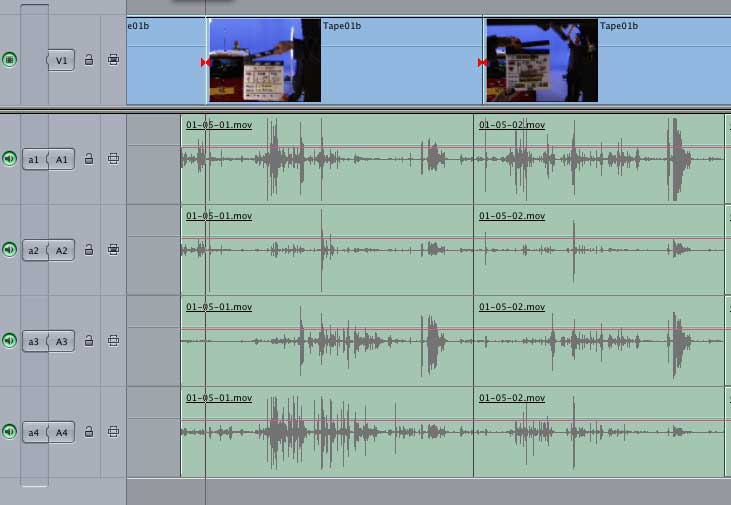Click the a2 source control

pyautogui.click(x=34, y=250)
